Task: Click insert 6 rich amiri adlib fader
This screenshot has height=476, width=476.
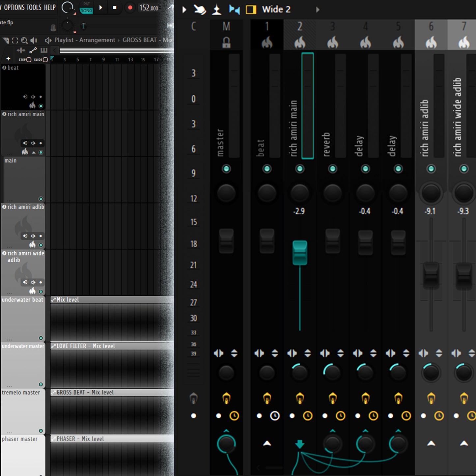Action: tap(431, 275)
